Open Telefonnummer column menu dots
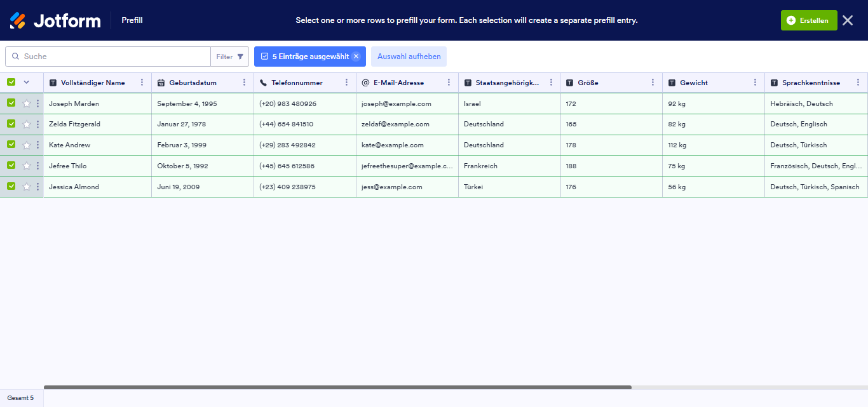The image size is (868, 407). click(x=346, y=83)
